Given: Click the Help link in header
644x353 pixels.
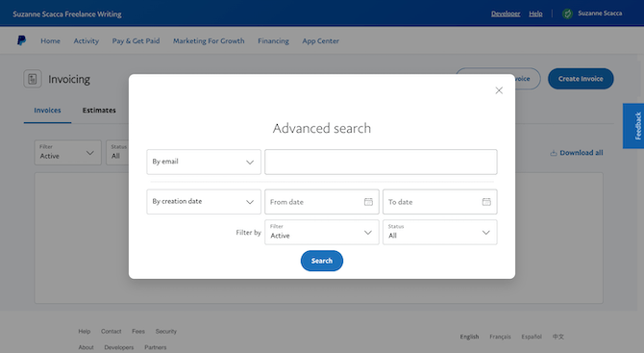Looking at the screenshot, I should coord(535,13).
